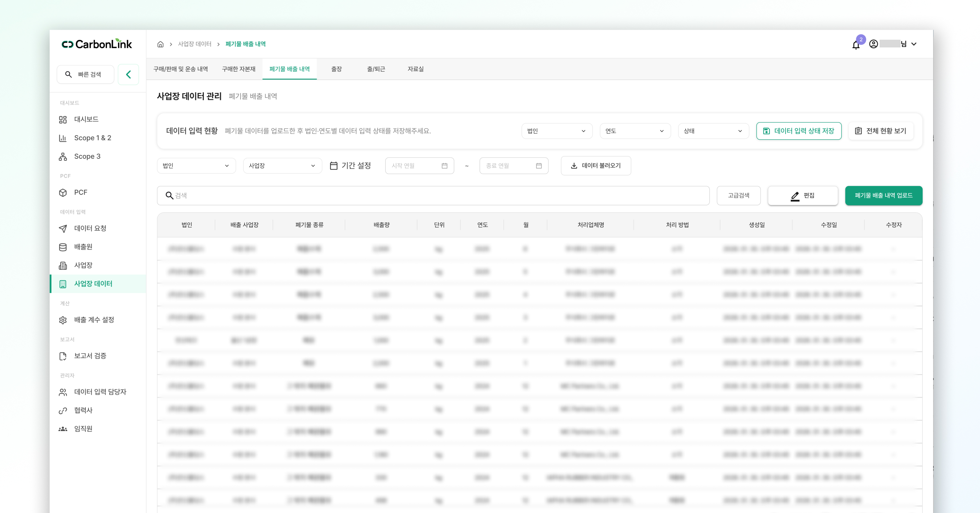Click the home icon in breadcrumb
Image resolution: width=980 pixels, height=513 pixels.
161,44
